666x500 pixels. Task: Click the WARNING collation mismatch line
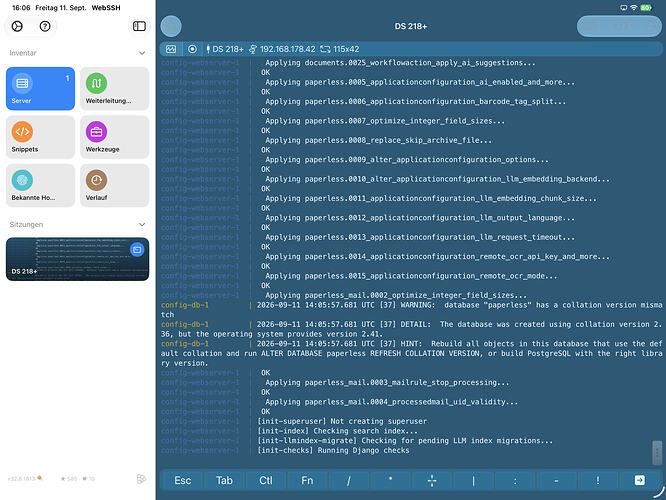(411, 310)
